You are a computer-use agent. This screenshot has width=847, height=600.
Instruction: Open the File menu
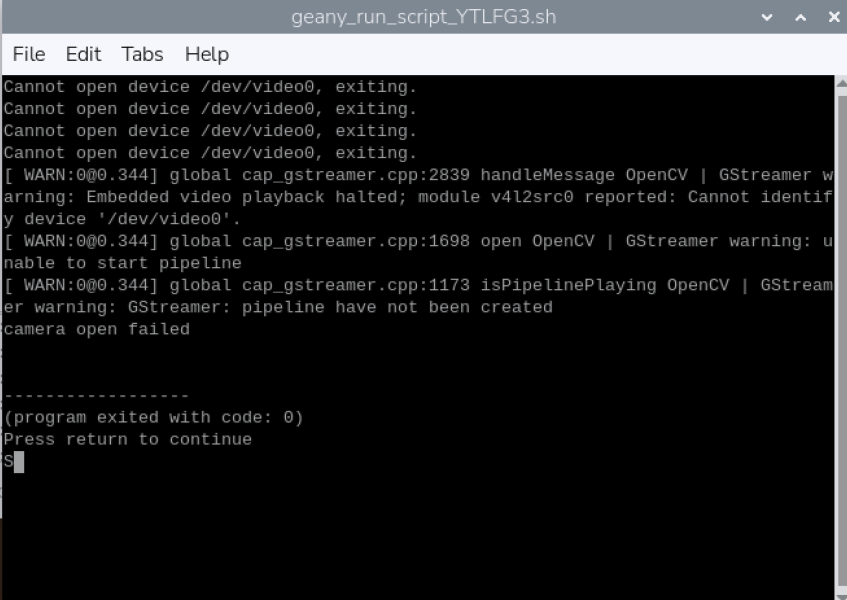28,54
